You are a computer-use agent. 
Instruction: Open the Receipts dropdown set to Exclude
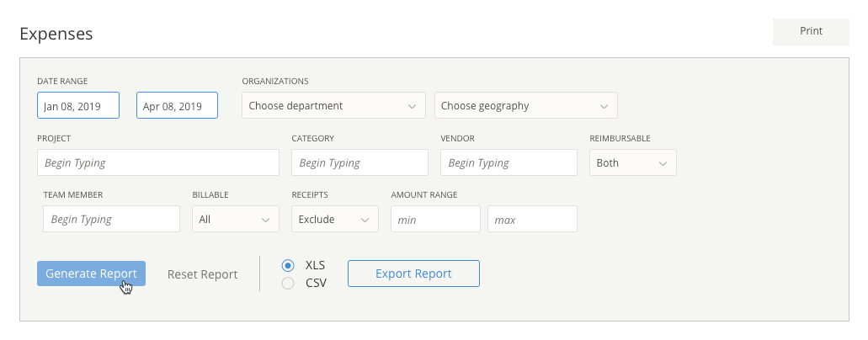click(335, 219)
